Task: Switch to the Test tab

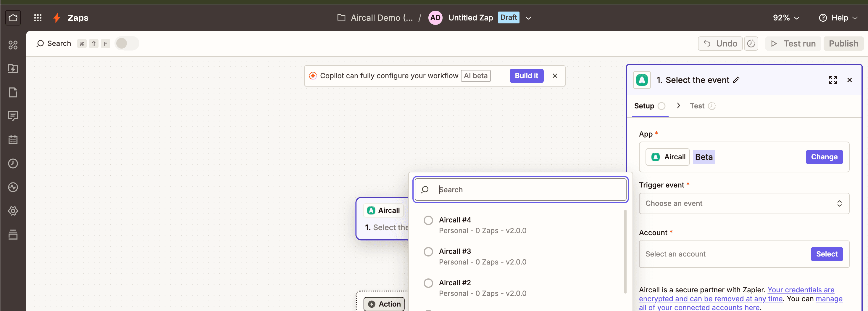Action: (697, 106)
